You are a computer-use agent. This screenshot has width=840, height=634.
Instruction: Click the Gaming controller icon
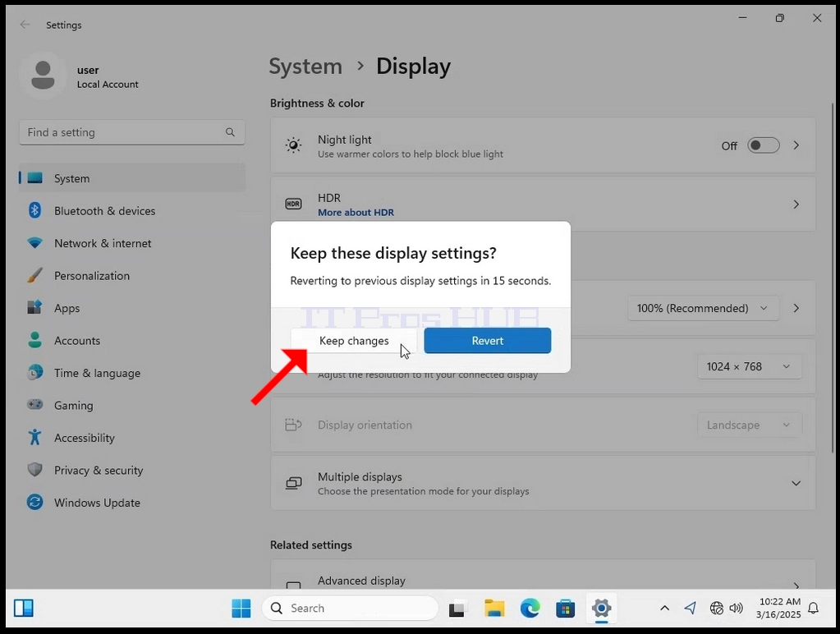coord(34,404)
